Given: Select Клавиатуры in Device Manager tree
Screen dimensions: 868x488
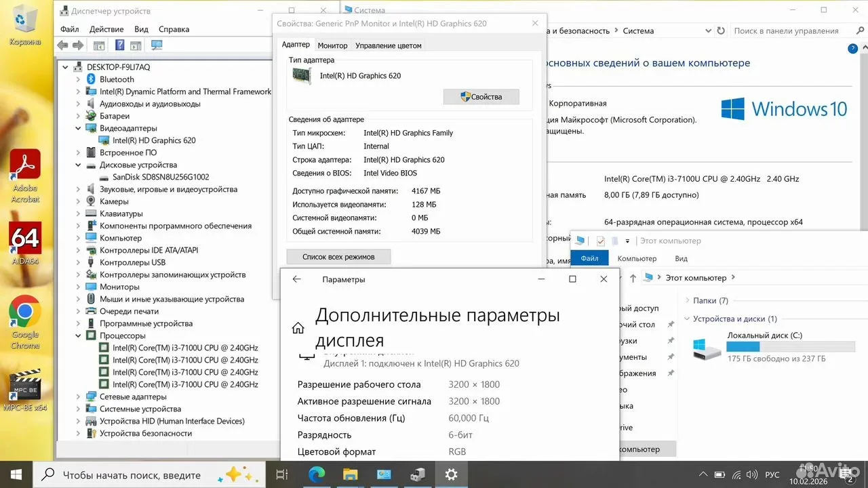Looking at the screenshot, I should point(121,213).
